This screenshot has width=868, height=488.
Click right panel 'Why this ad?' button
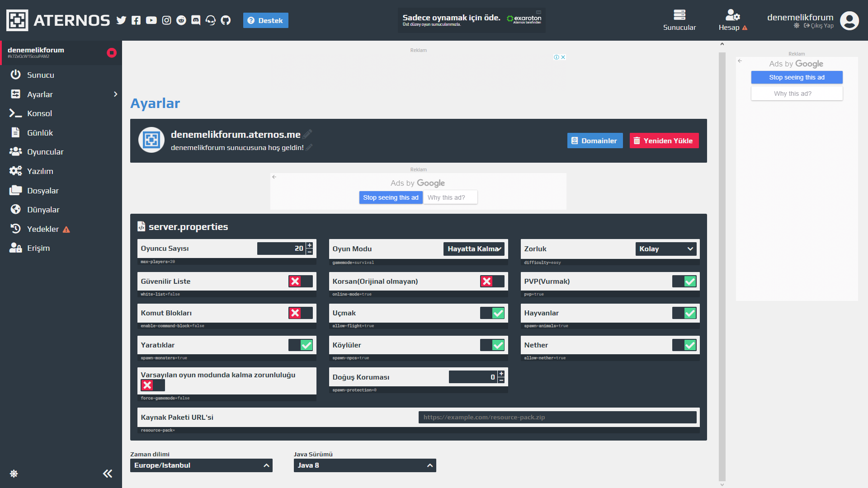coord(797,94)
